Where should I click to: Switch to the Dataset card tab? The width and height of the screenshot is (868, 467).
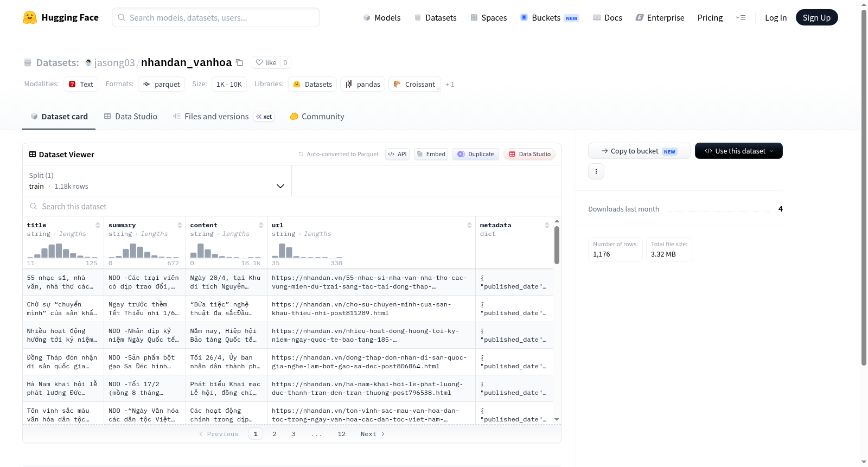click(59, 117)
